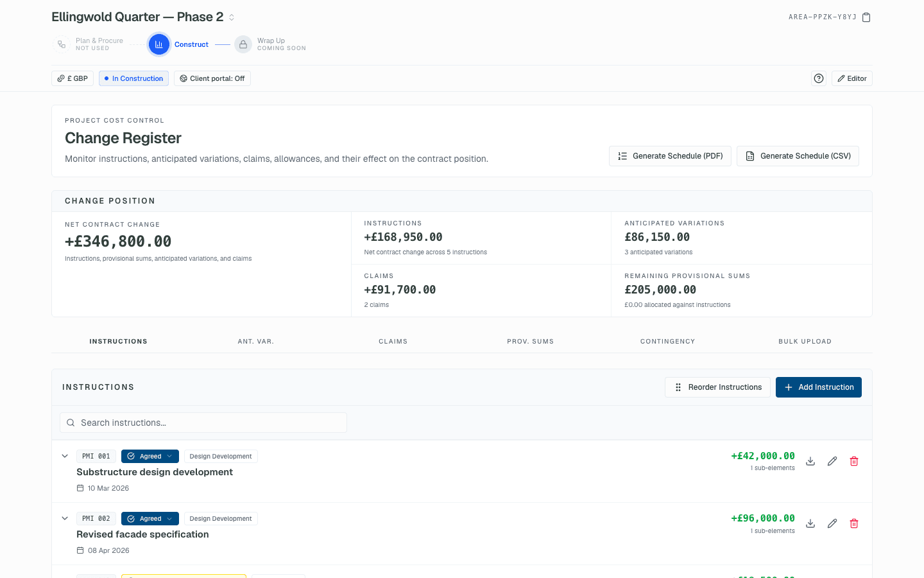Open the Construct stage chart icon
Image resolution: width=924 pixels, height=578 pixels.
tap(158, 44)
